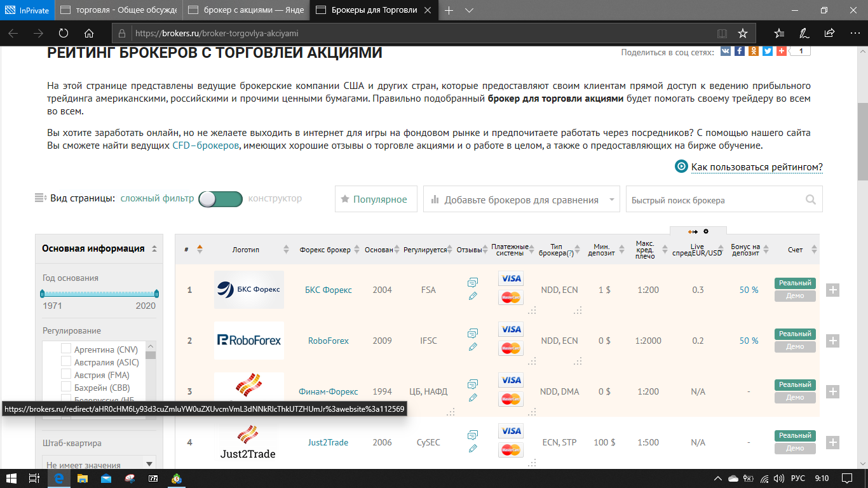Click RoboForex logo thumbnail
The width and height of the screenshot is (868, 488).
249,341
